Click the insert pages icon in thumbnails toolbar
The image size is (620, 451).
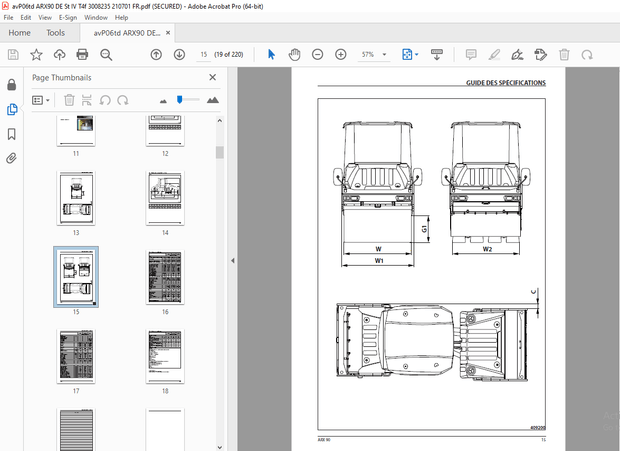click(87, 100)
